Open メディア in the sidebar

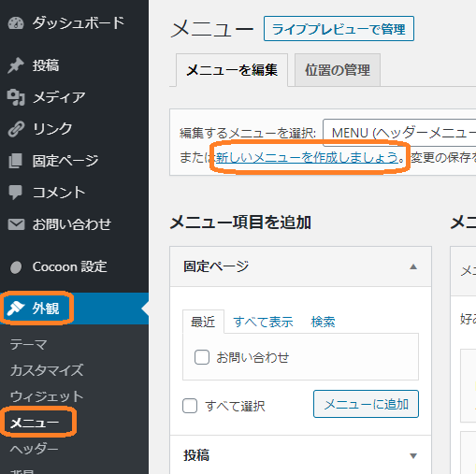(59, 97)
